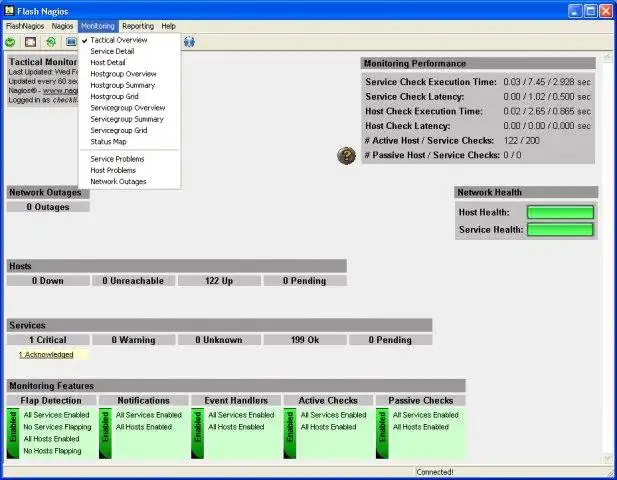
Task: Select Servicegroup Summary menu entry
Action: tap(129, 119)
